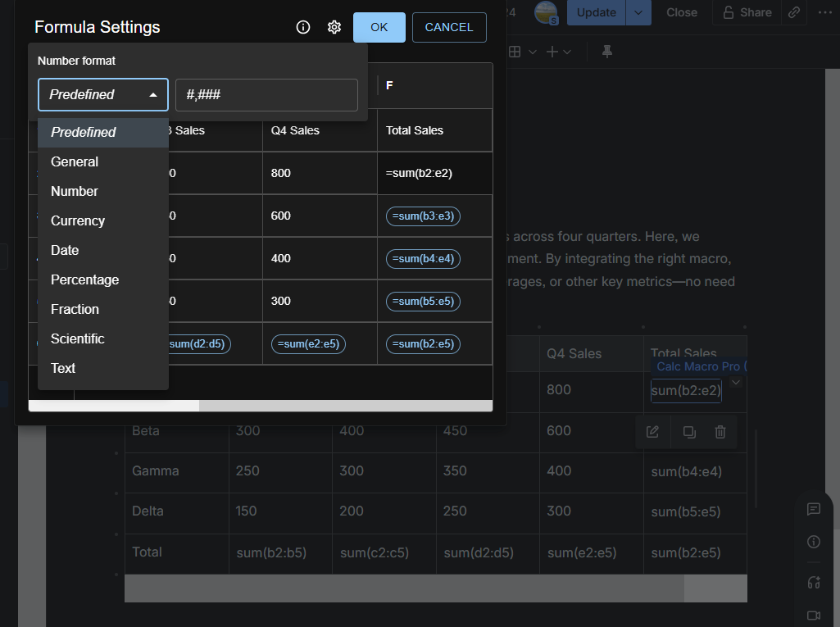The width and height of the screenshot is (840, 627).
Task: Select Currency from number format list
Action: point(78,220)
